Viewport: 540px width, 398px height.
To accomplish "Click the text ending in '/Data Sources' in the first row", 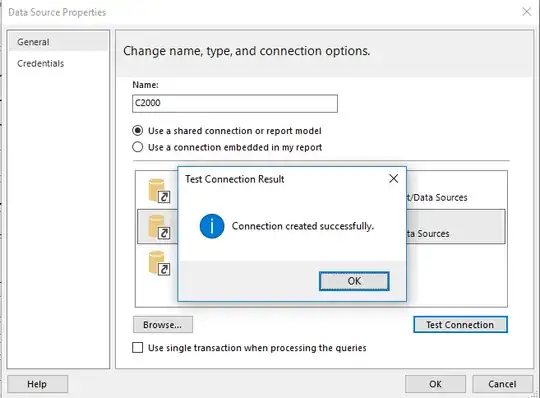I will pyautogui.click(x=437, y=198).
